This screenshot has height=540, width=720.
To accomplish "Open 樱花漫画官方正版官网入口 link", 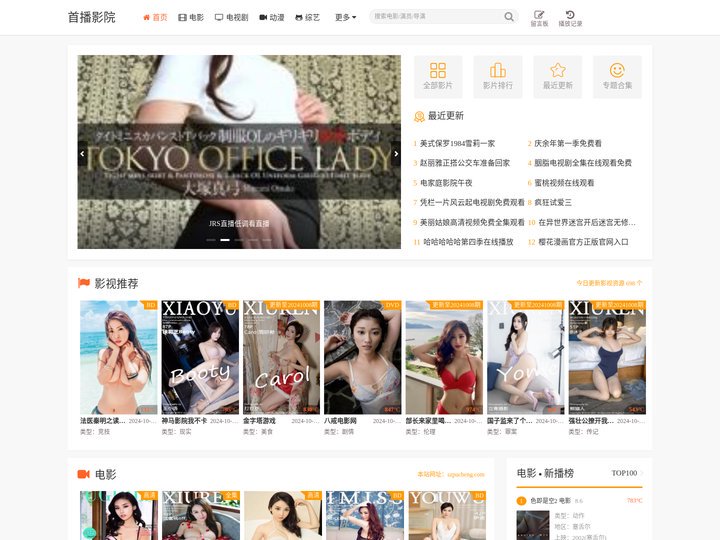I will pos(583,242).
